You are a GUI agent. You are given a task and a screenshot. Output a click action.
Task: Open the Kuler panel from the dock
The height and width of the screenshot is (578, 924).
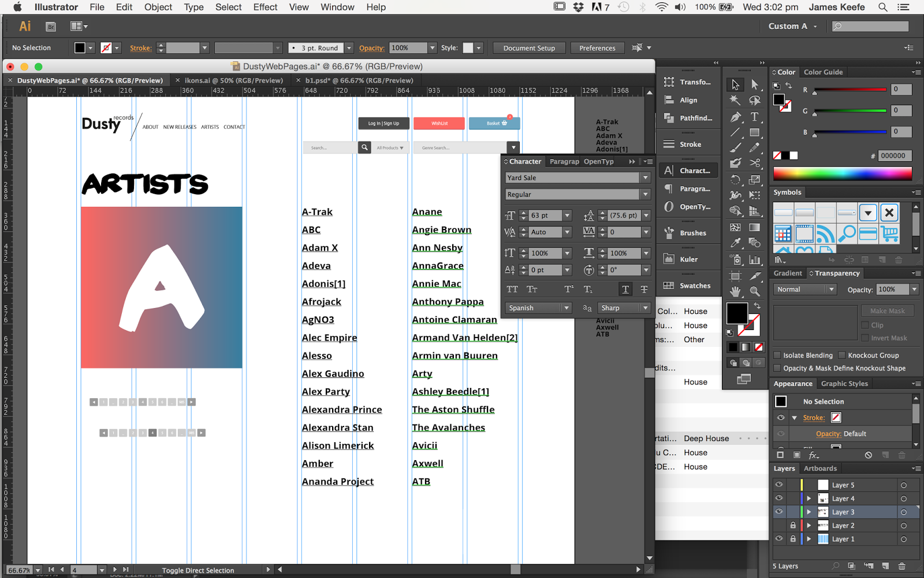coord(687,260)
